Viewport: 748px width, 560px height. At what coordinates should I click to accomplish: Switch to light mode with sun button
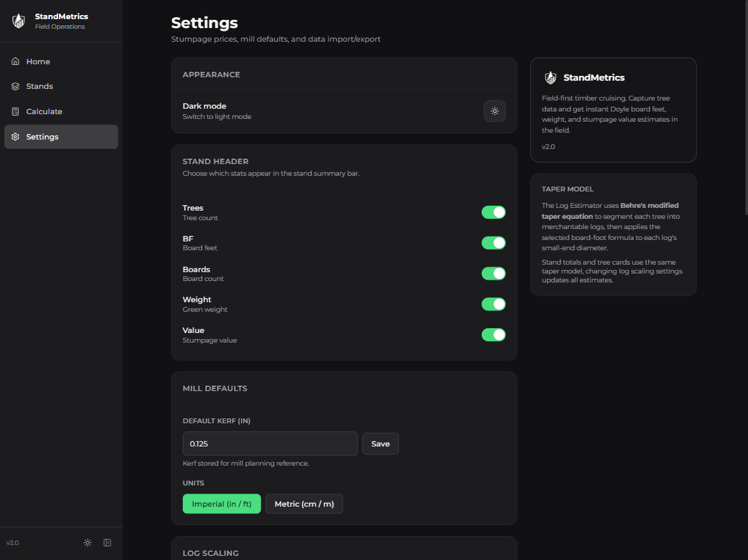(494, 111)
